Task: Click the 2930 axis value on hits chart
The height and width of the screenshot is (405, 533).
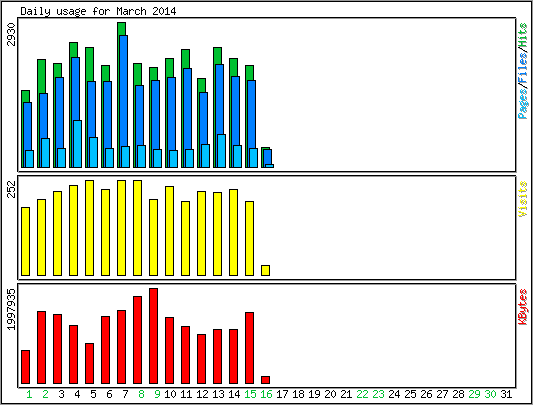Action: point(12,34)
